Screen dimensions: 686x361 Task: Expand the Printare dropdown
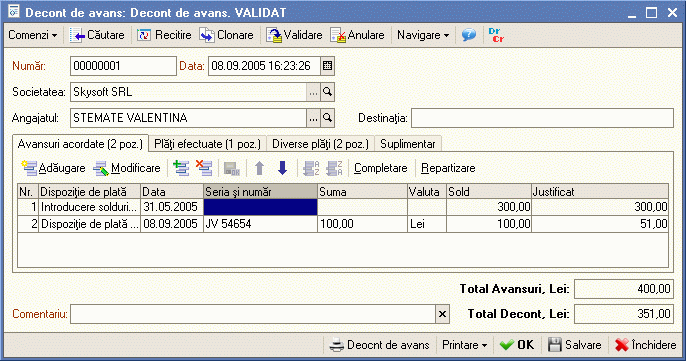click(x=465, y=345)
